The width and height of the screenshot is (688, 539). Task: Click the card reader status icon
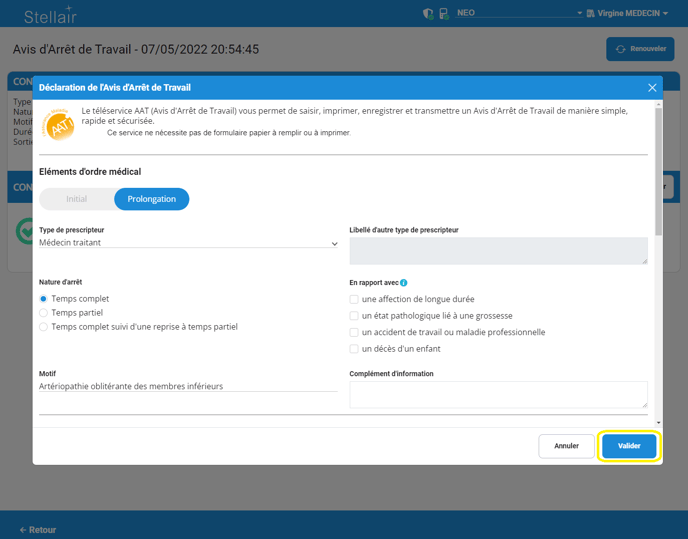443,14
